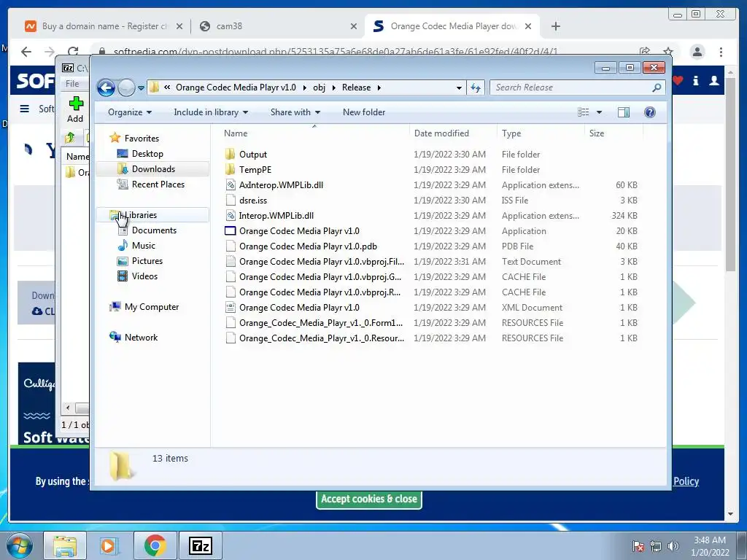Accept cookies & close

point(368,499)
